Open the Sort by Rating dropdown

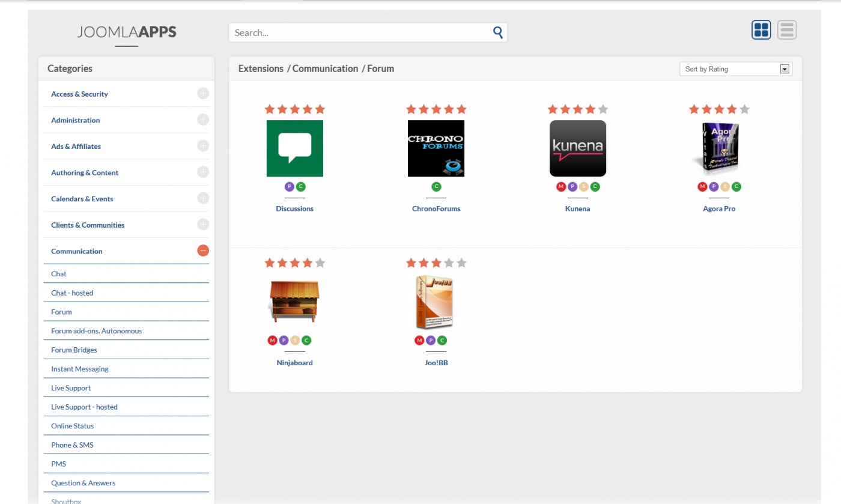(x=736, y=69)
